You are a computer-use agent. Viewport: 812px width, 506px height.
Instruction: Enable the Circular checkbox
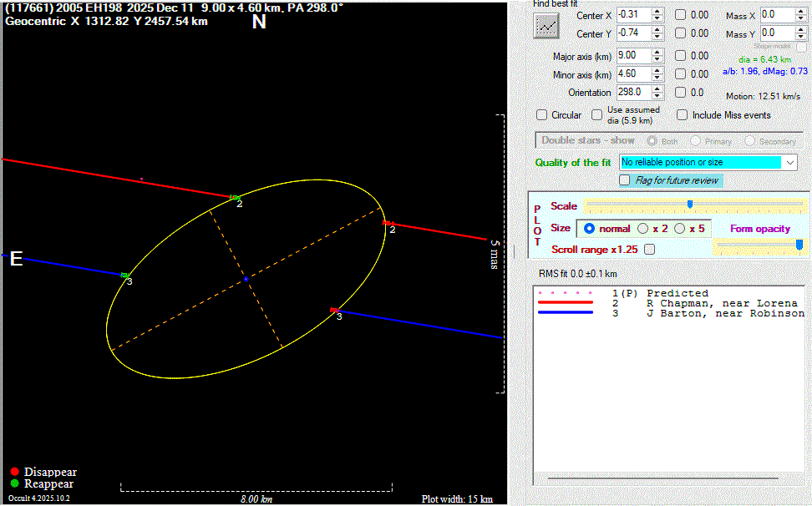tap(542, 115)
